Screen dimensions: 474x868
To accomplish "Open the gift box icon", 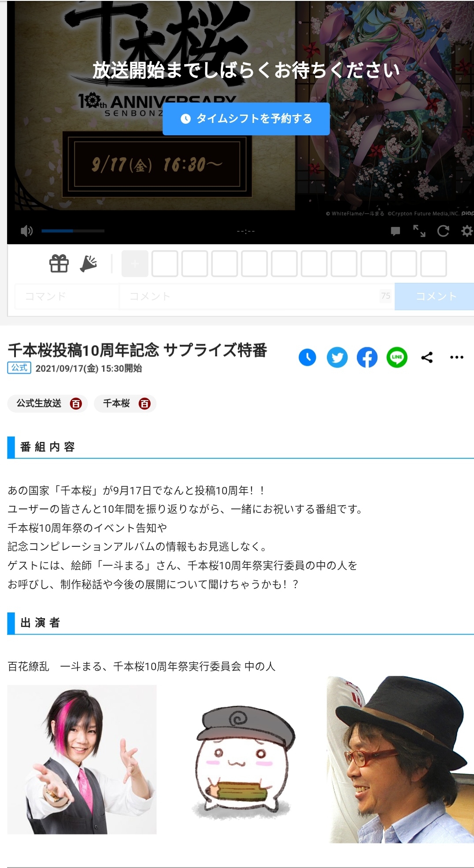I will click(x=59, y=263).
